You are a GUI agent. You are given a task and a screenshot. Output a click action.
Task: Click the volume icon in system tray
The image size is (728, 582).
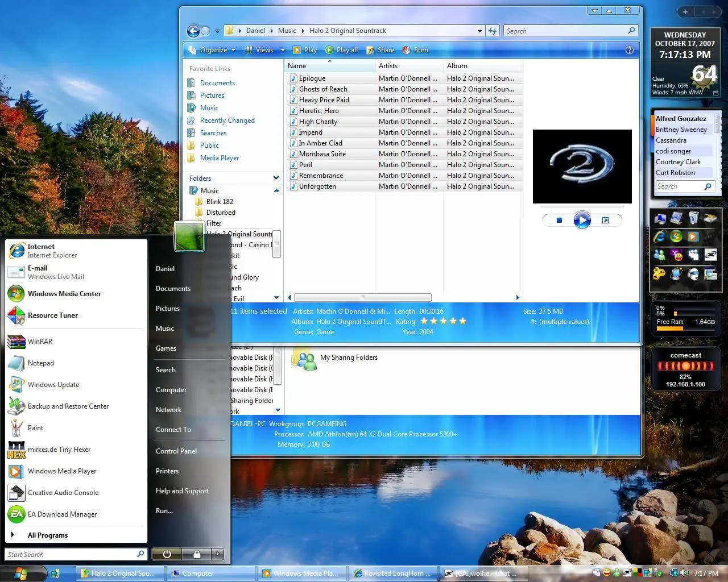[684, 573]
